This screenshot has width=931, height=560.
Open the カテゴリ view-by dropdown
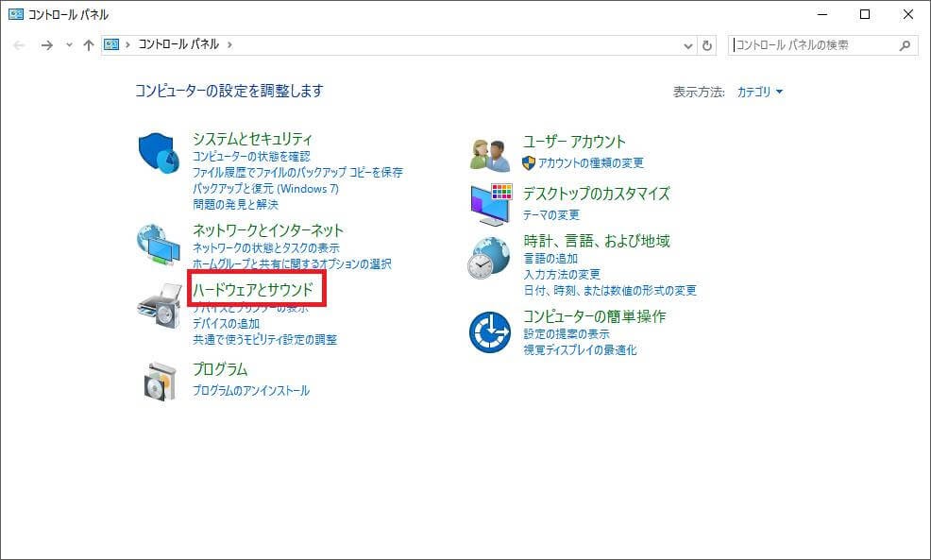[x=759, y=92]
